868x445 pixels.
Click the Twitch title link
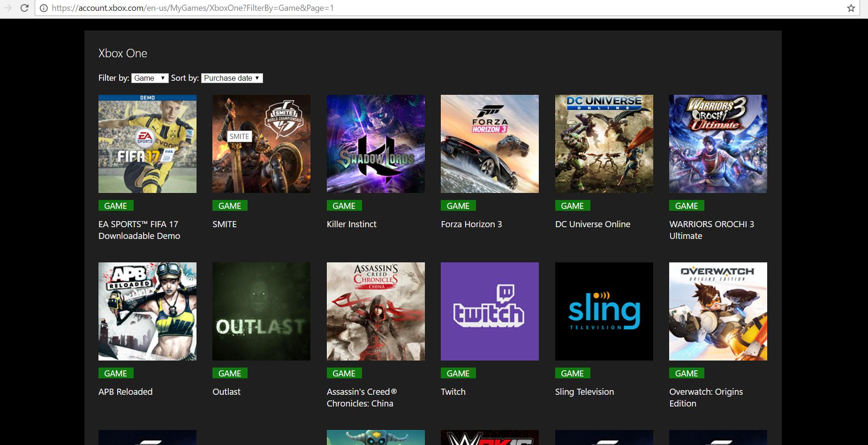point(453,392)
